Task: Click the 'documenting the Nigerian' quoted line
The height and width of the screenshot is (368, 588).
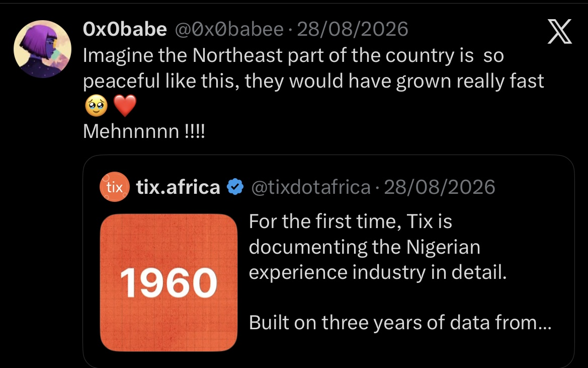Action: (365, 247)
